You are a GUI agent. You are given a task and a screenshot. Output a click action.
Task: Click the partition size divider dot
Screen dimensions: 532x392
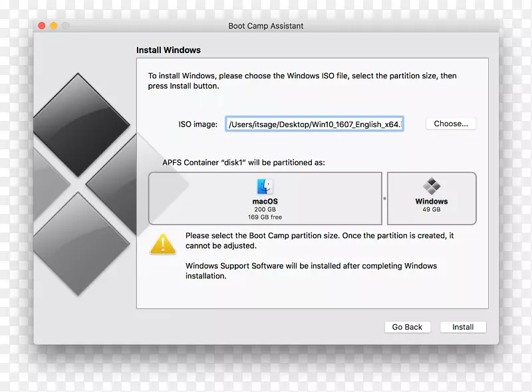click(x=384, y=198)
